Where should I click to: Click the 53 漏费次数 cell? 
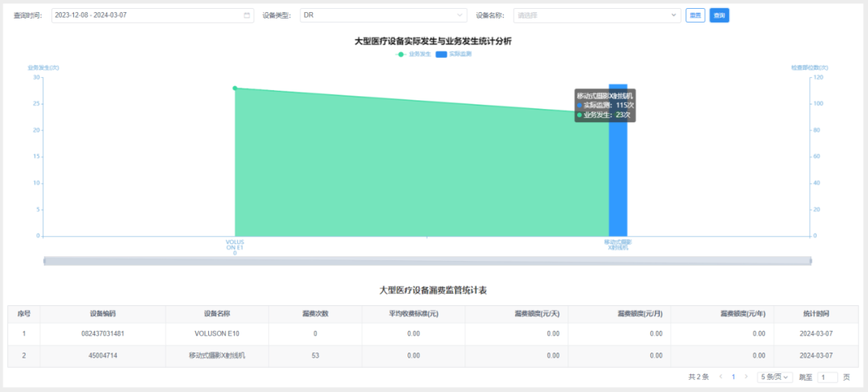pyautogui.click(x=315, y=356)
